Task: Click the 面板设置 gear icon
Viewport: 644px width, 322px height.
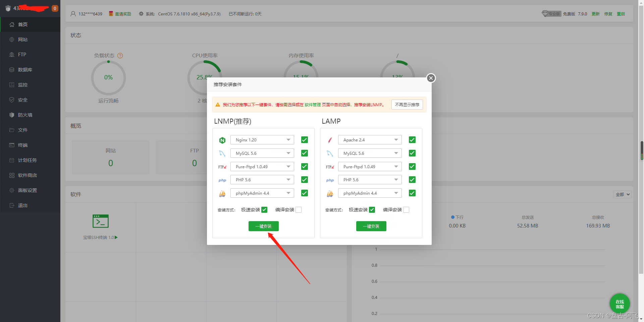Action: tap(12, 190)
